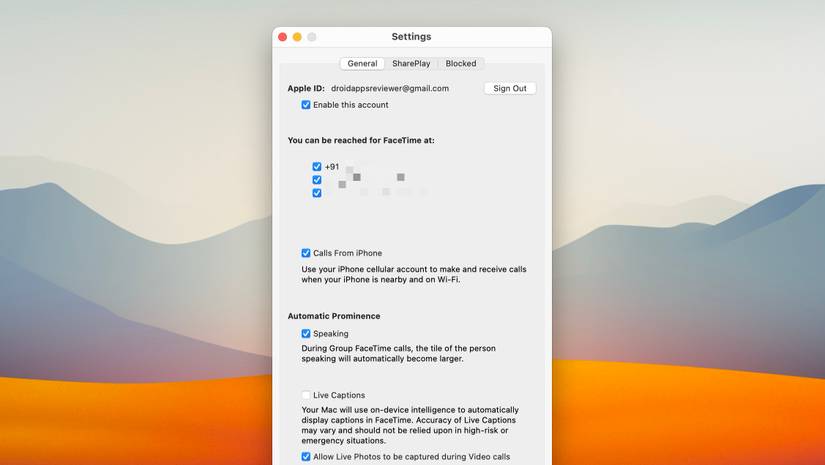Uncheck the +91 phone number checkbox
The width and height of the screenshot is (825, 465).
[317, 166]
